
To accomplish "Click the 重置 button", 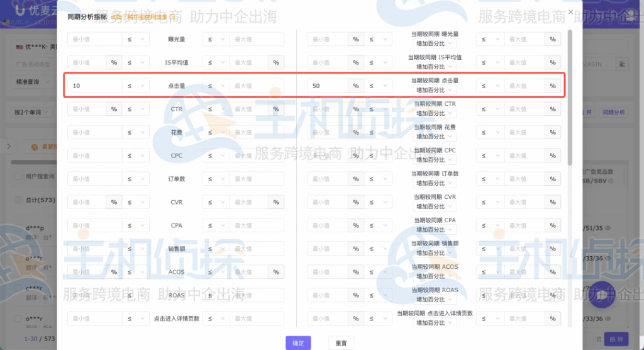I will 341,343.
